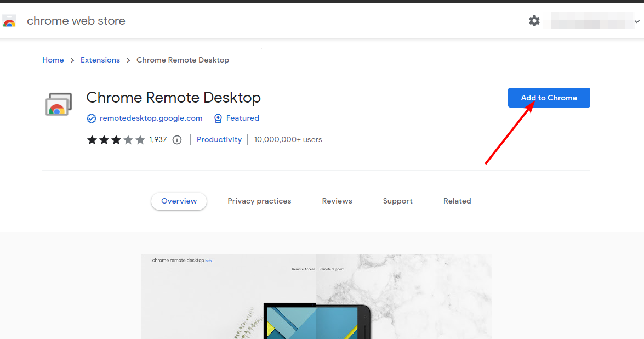644x339 pixels.
Task: Go to the Home breadcrumb link
Action: coord(53,60)
